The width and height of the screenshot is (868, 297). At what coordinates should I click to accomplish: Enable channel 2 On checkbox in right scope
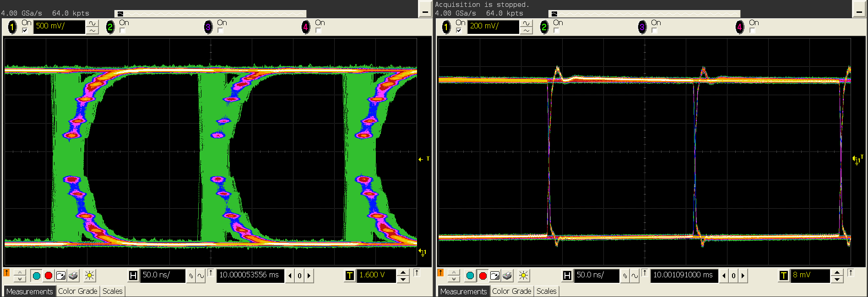click(x=556, y=31)
